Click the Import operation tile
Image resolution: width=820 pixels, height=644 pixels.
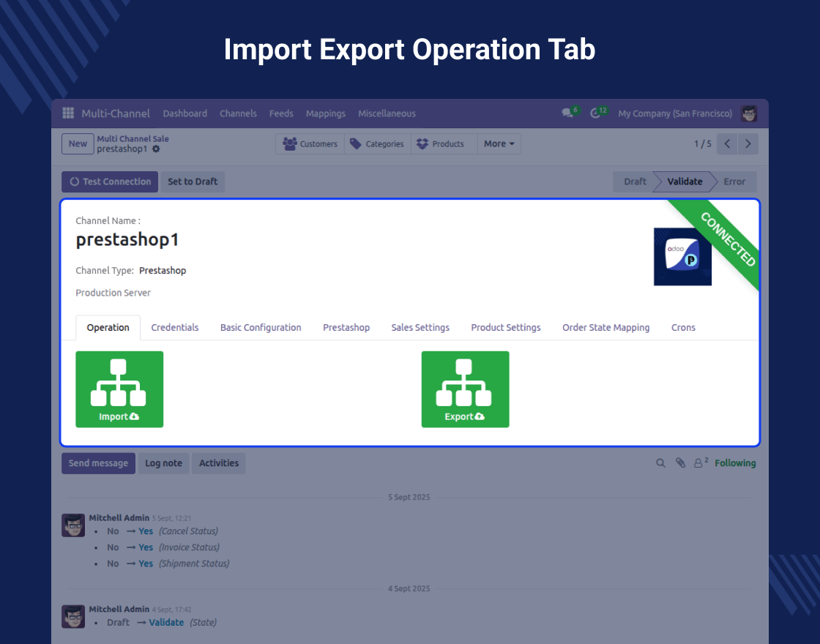pyautogui.click(x=119, y=389)
